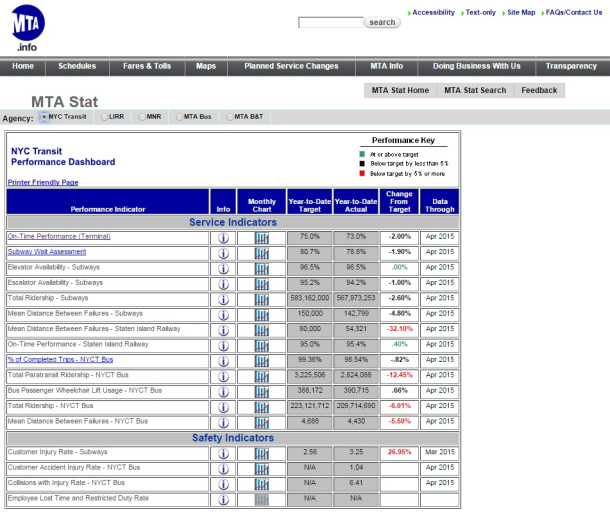View monthly chart for On-Time Performance (Terminal)
The height and width of the screenshot is (512, 610).
click(x=261, y=238)
